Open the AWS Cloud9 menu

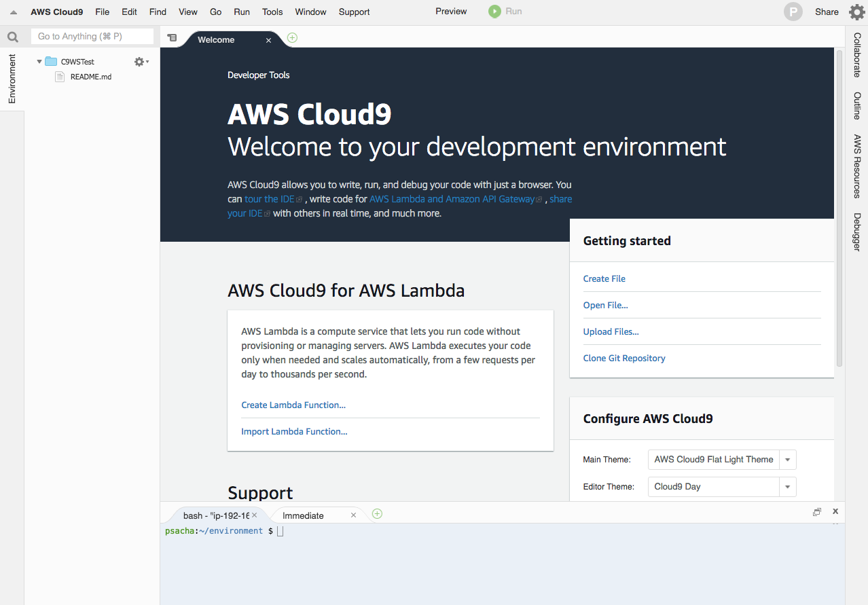click(x=57, y=12)
